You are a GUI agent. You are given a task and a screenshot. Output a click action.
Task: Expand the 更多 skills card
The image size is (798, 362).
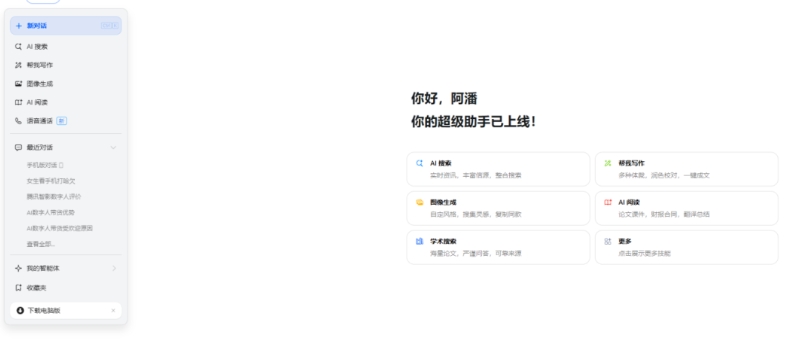[x=687, y=247]
